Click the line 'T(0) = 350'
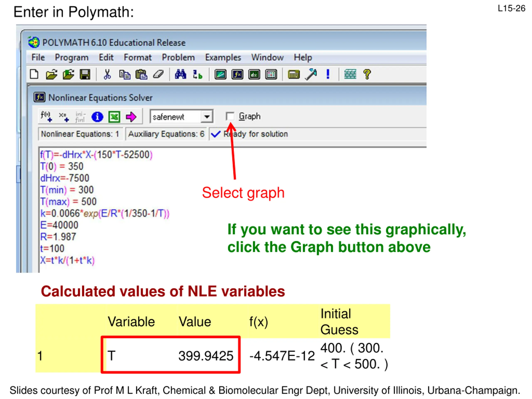Image resolution: width=532 pixels, height=399 pixels. point(62,166)
